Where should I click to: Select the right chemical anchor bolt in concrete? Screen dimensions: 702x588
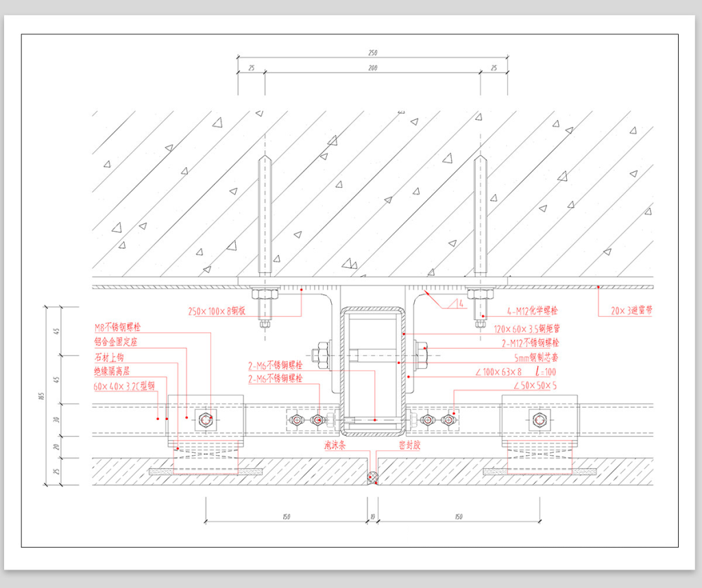(x=481, y=219)
